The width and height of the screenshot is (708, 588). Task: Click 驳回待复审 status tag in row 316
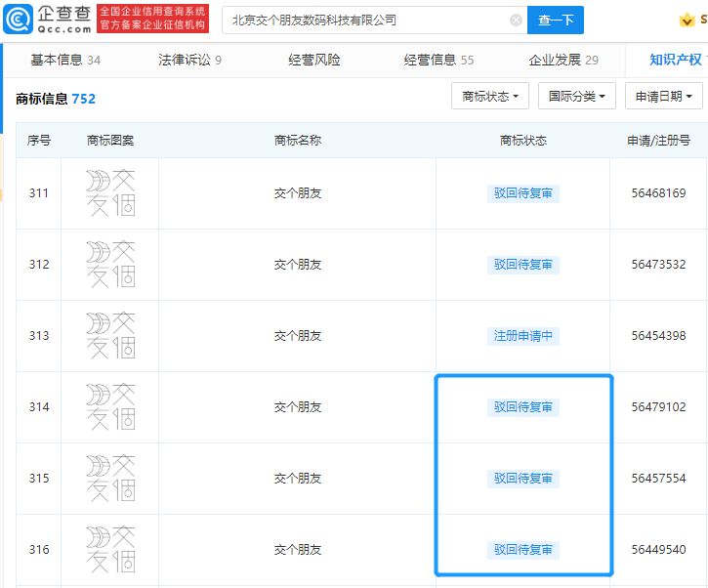point(522,550)
